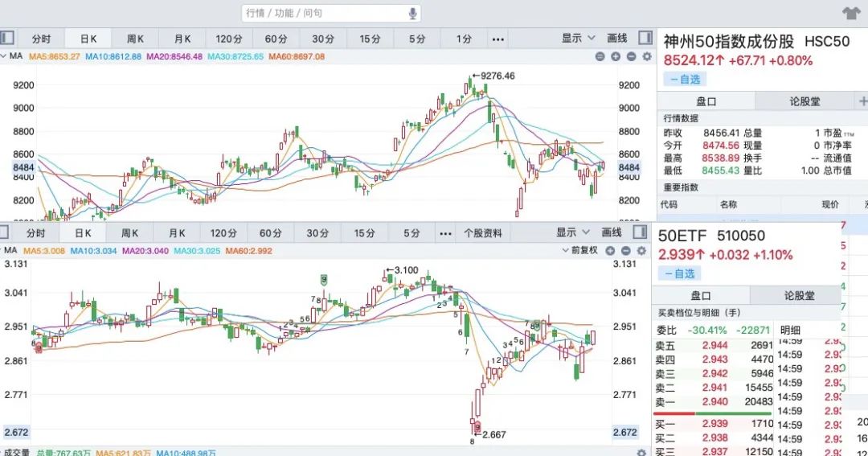868x456 pixels.
Task: Select 分时 in bottom chart
Action: (x=36, y=233)
